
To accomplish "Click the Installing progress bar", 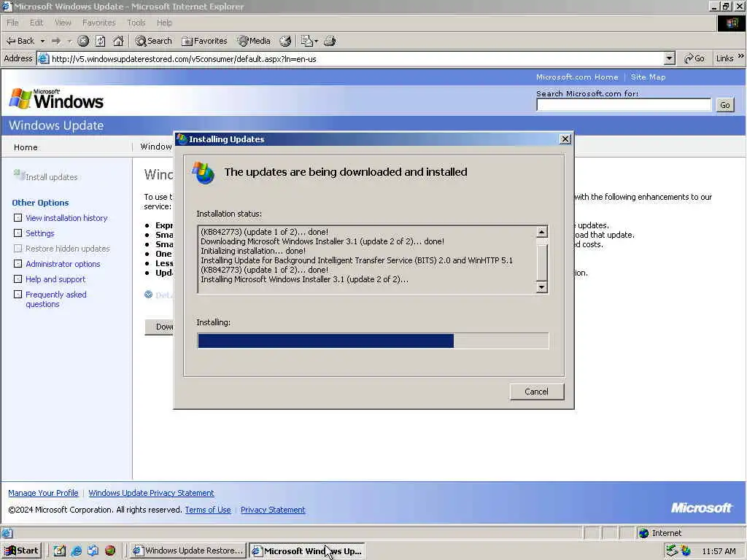I will pos(373,341).
